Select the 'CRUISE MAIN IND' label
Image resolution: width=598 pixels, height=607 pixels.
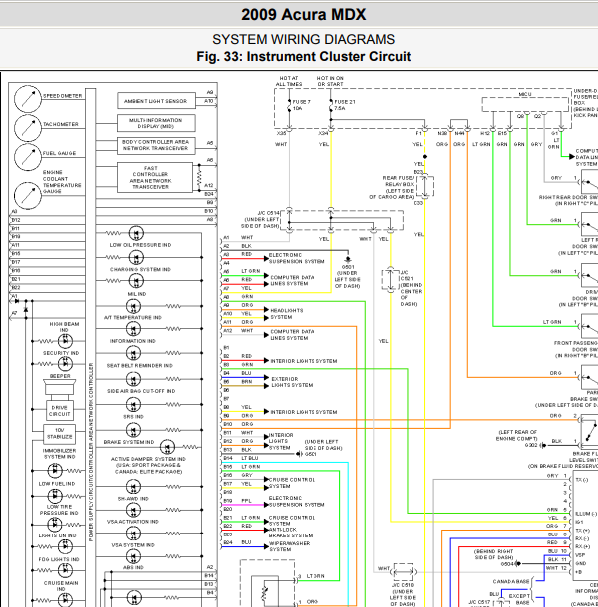[x=61, y=586]
